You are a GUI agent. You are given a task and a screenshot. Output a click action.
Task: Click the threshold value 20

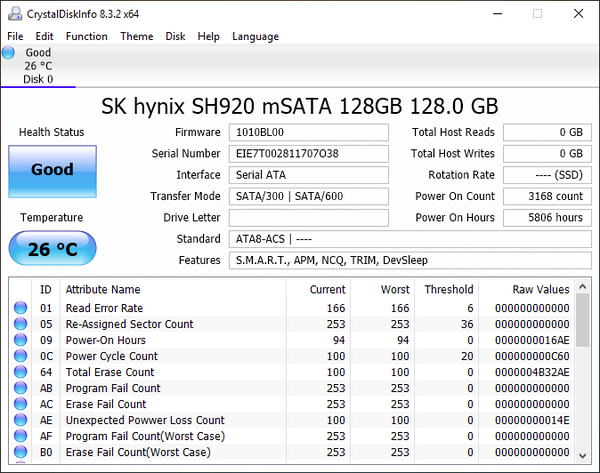467,356
